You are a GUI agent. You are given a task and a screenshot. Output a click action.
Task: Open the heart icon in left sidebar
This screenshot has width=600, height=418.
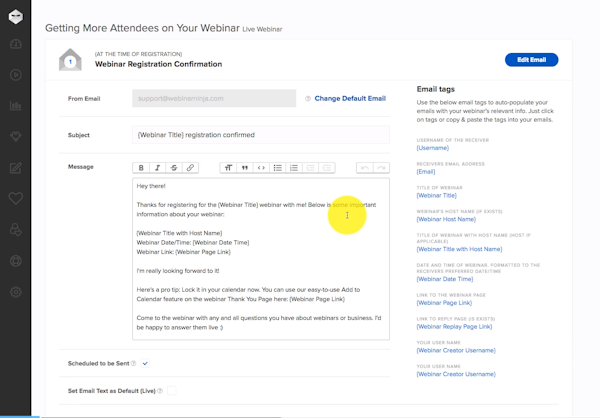16,199
